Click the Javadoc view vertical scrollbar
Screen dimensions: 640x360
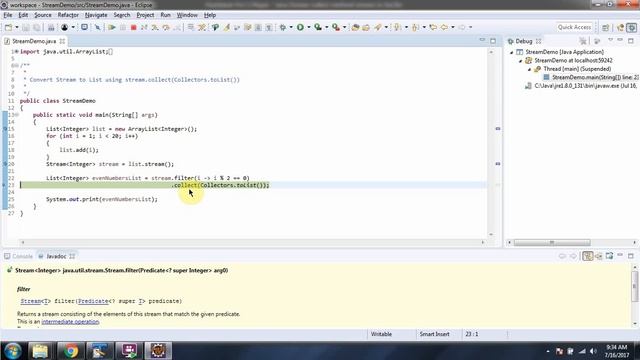(634, 286)
